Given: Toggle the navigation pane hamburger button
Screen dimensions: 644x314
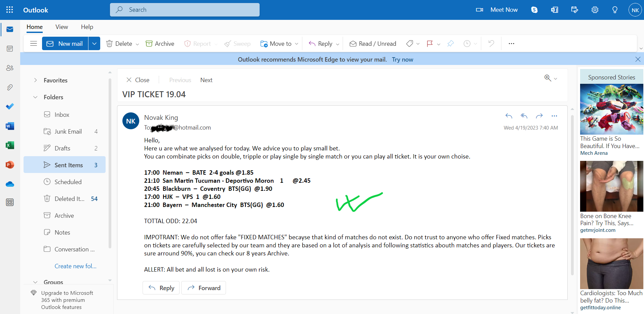Looking at the screenshot, I should click(x=34, y=43).
